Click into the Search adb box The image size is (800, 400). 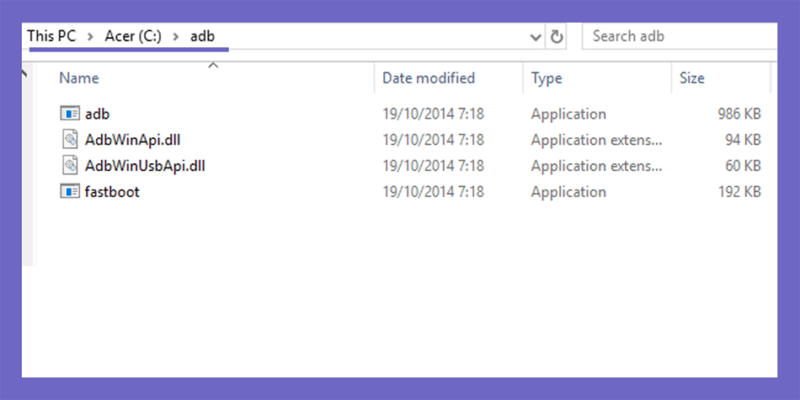click(679, 37)
